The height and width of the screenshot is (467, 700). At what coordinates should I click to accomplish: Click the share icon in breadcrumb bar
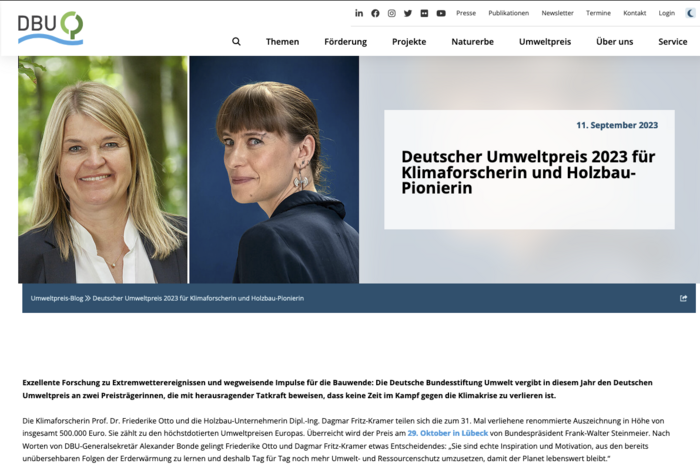pos(683,298)
